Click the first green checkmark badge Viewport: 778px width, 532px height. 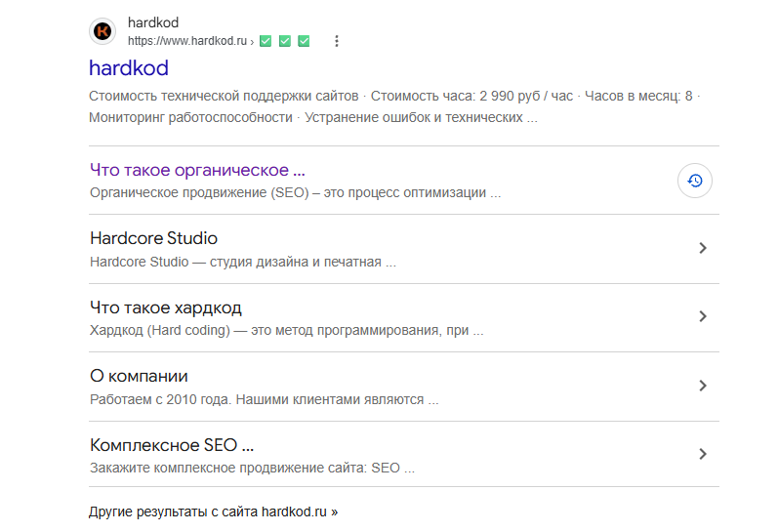[x=266, y=41]
